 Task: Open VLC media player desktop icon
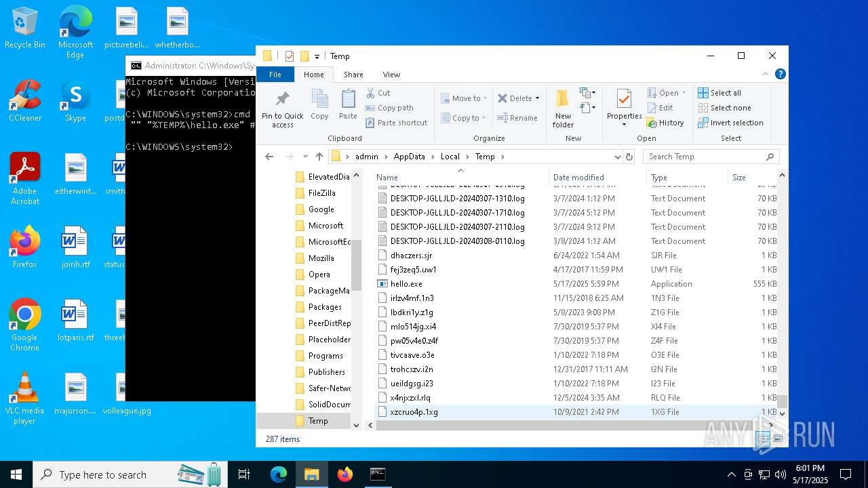24,399
